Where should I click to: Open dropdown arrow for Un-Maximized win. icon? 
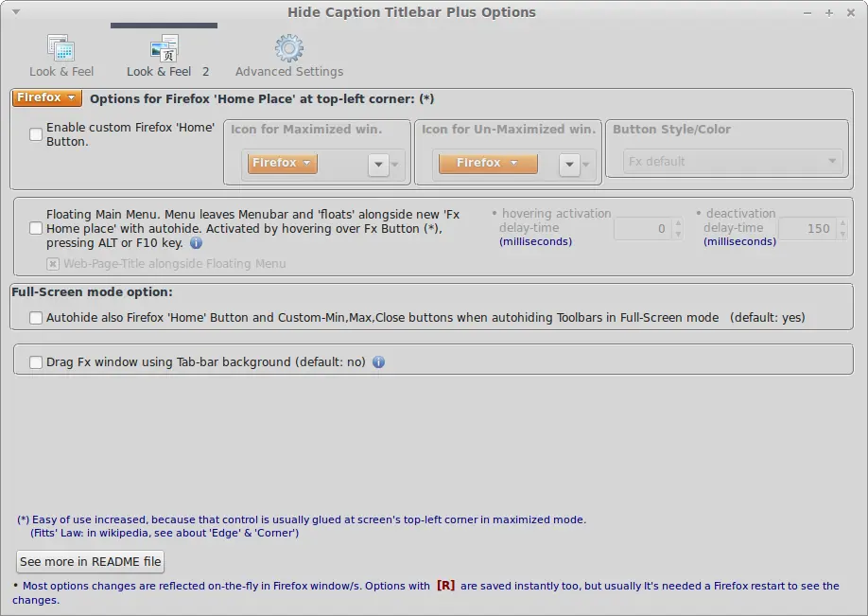point(569,165)
